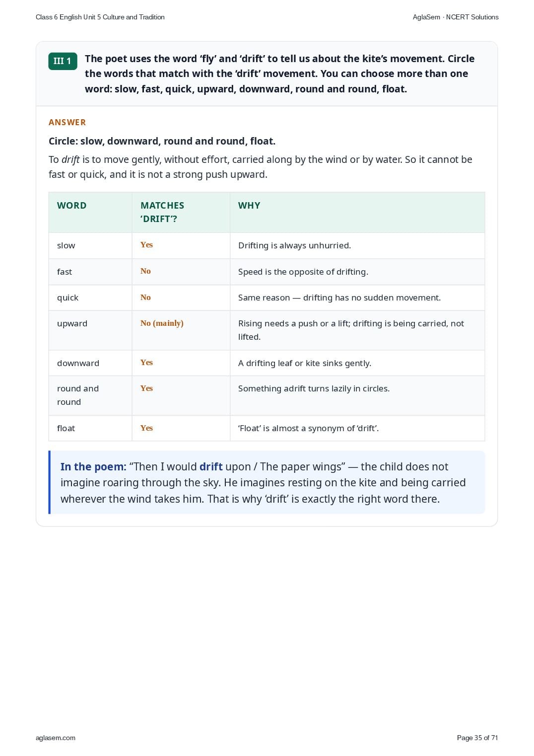534x756 pixels.
Task: Click the 'Circle: slow, downward' answer line
Action: (x=162, y=141)
